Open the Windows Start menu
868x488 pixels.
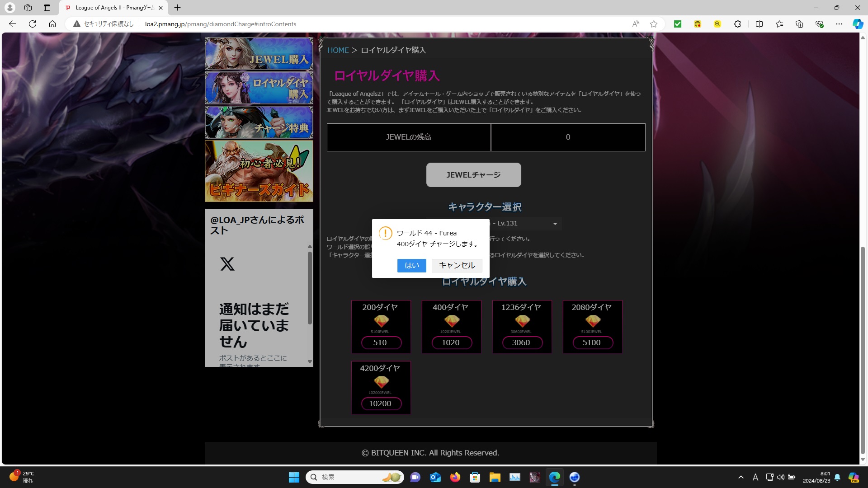coord(294,477)
